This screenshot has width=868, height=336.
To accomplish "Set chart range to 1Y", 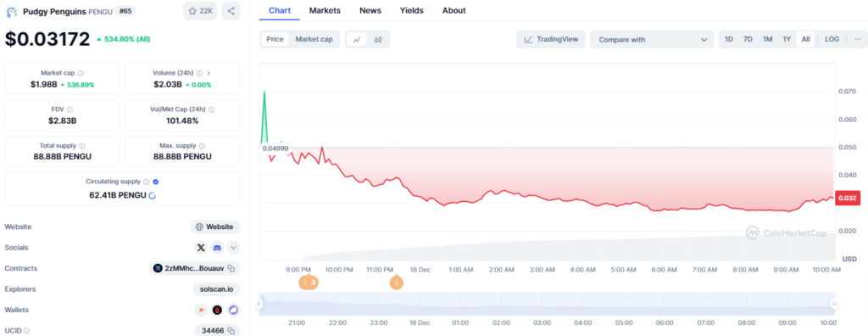I will coord(787,39).
